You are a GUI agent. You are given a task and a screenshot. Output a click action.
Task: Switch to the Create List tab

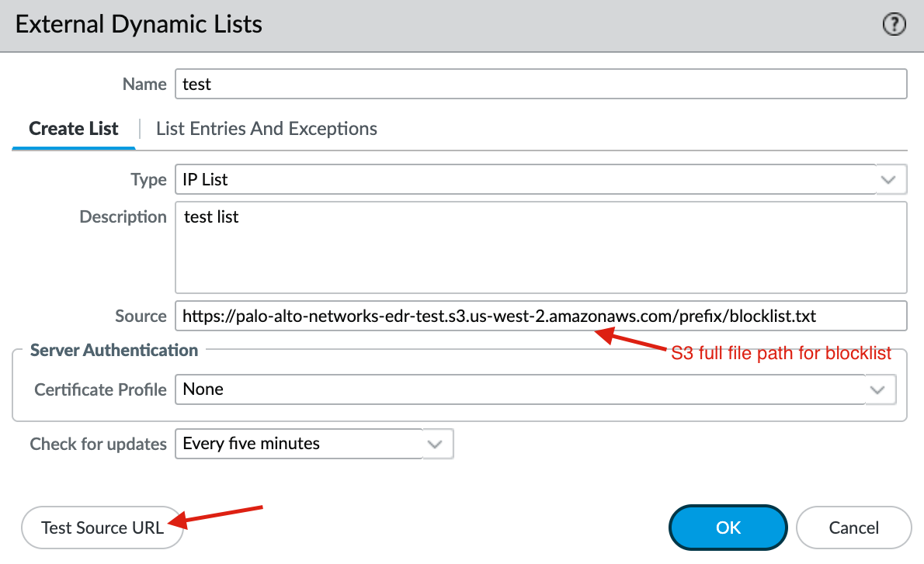[x=74, y=129]
